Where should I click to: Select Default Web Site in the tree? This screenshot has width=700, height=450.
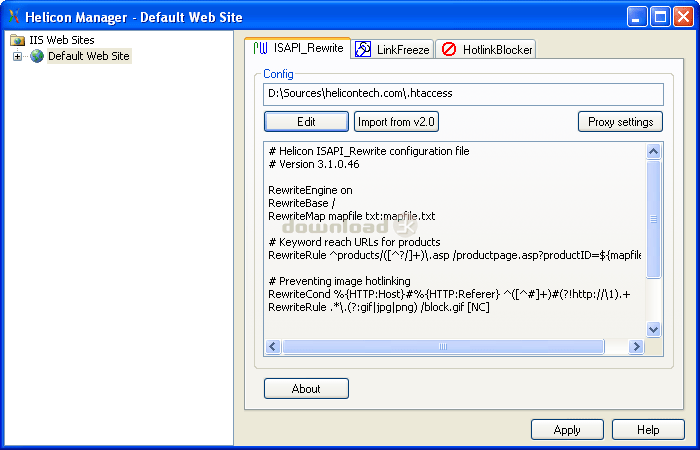coord(89,56)
